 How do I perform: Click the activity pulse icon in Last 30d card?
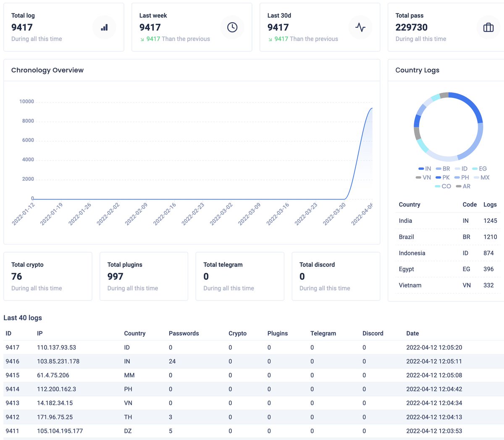(360, 27)
